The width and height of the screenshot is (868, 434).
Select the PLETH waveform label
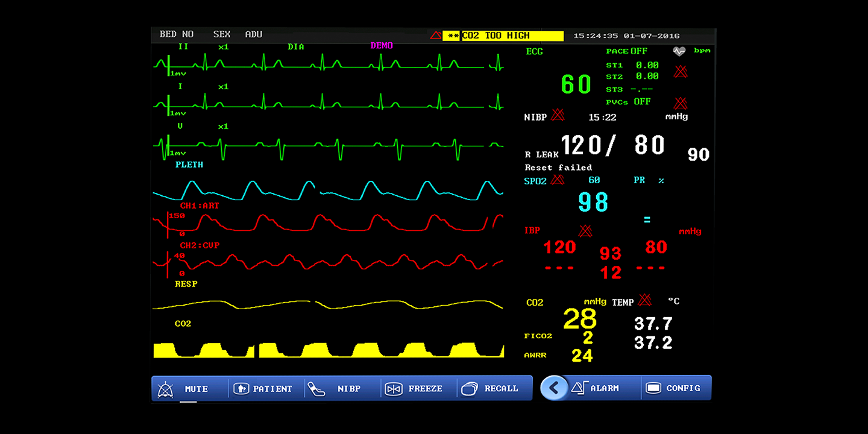pyautogui.click(x=189, y=165)
